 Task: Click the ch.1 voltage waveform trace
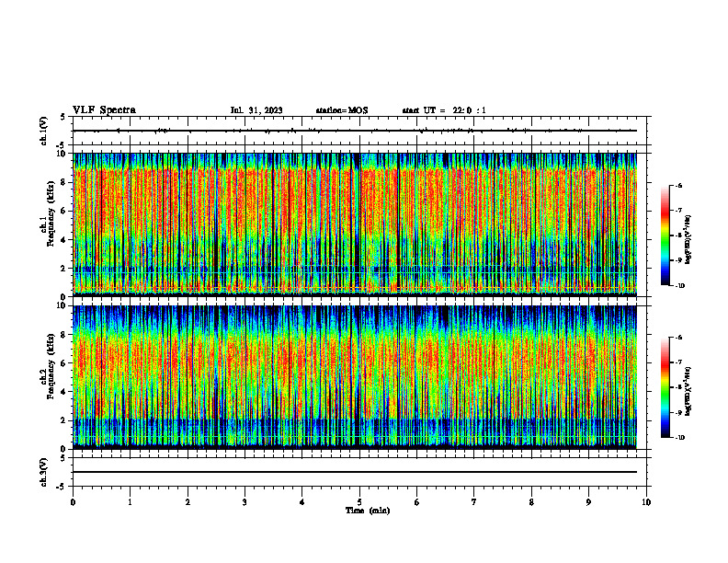(x=355, y=131)
